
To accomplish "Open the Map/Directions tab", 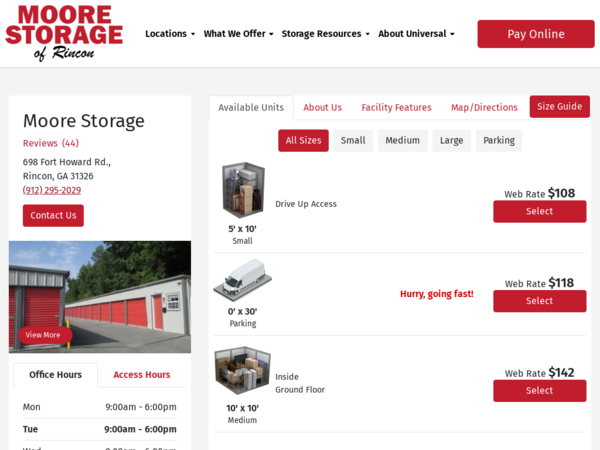I will [484, 108].
